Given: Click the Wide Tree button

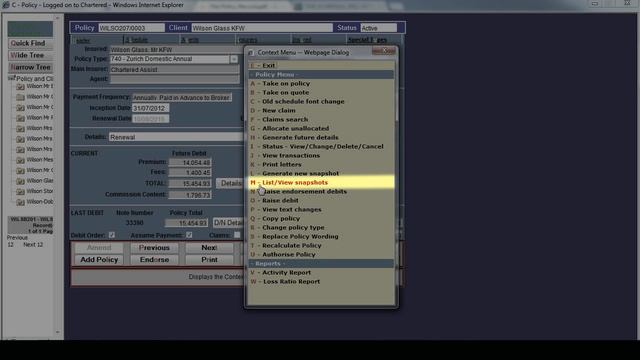Looking at the screenshot, I should [31, 55].
